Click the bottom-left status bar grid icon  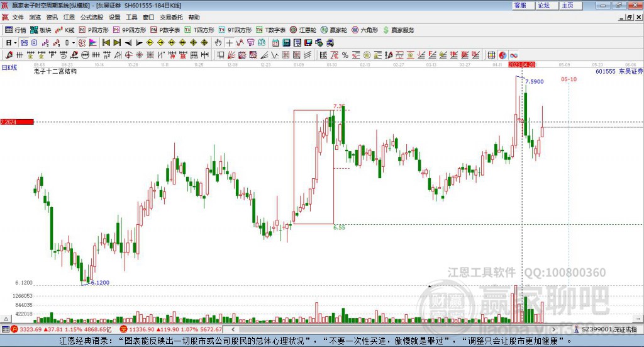pos(5,329)
